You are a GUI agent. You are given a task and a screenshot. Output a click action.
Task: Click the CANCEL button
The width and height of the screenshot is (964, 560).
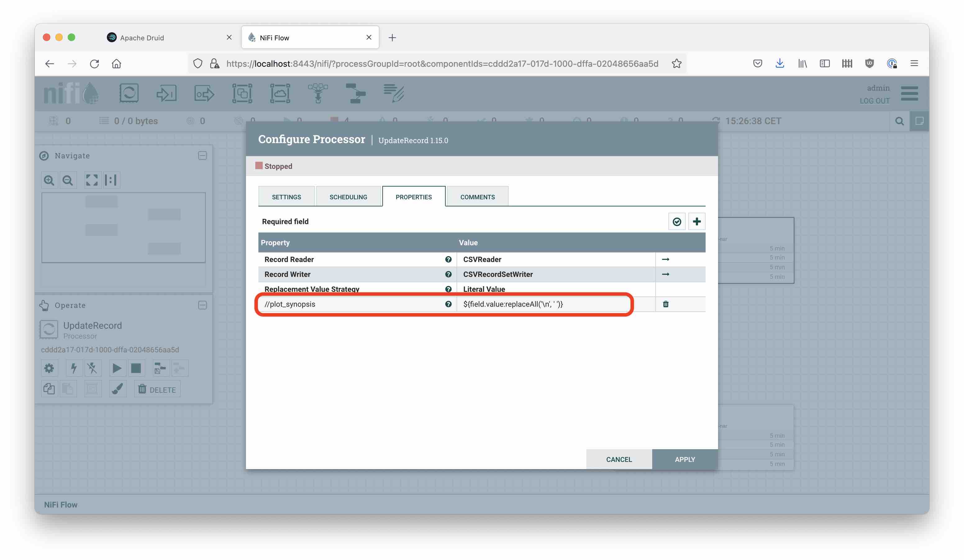click(x=619, y=459)
